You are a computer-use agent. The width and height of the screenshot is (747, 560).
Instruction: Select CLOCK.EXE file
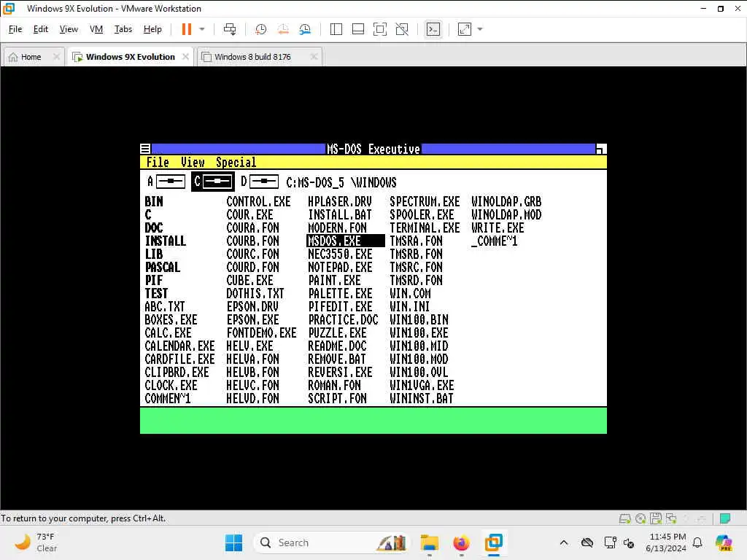click(171, 385)
